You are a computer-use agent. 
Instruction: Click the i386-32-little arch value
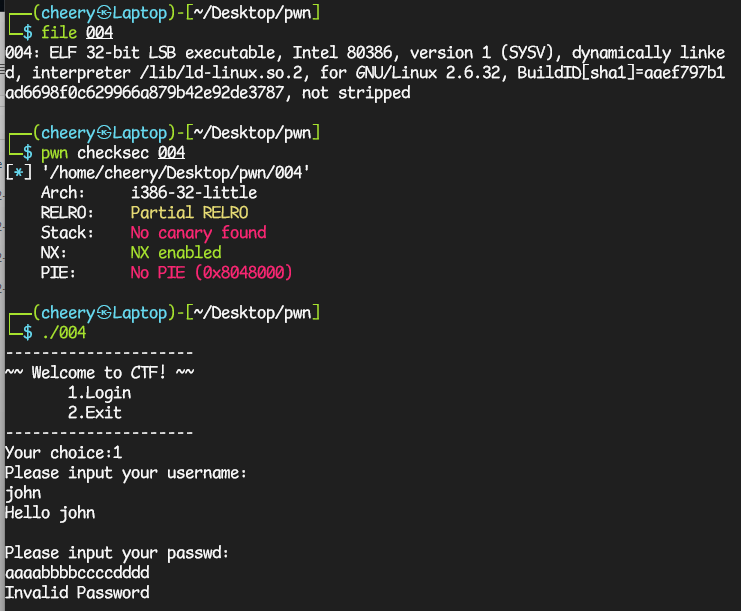pyautogui.click(x=194, y=193)
